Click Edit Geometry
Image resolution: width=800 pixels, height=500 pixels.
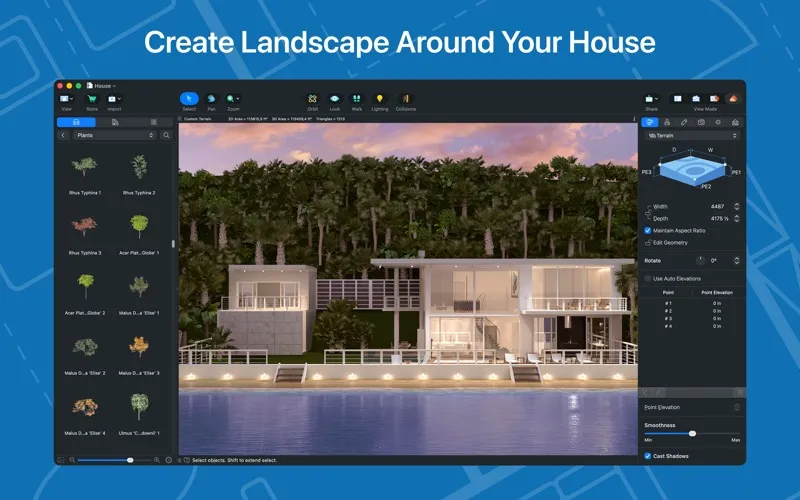[x=670, y=243]
